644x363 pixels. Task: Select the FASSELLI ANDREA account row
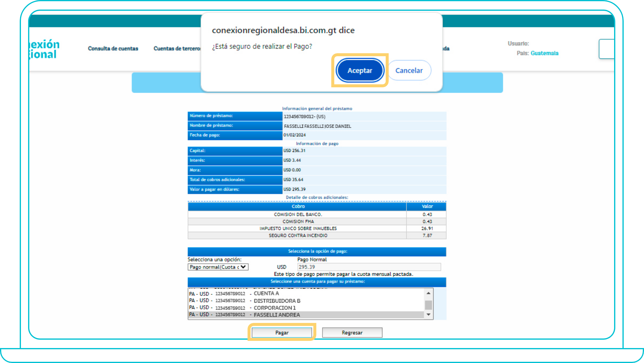pyautogui.click(x=277, y=315)
